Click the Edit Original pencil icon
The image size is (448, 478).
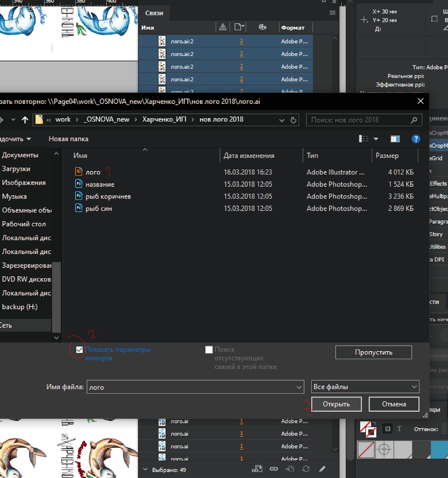pos(322,469)
